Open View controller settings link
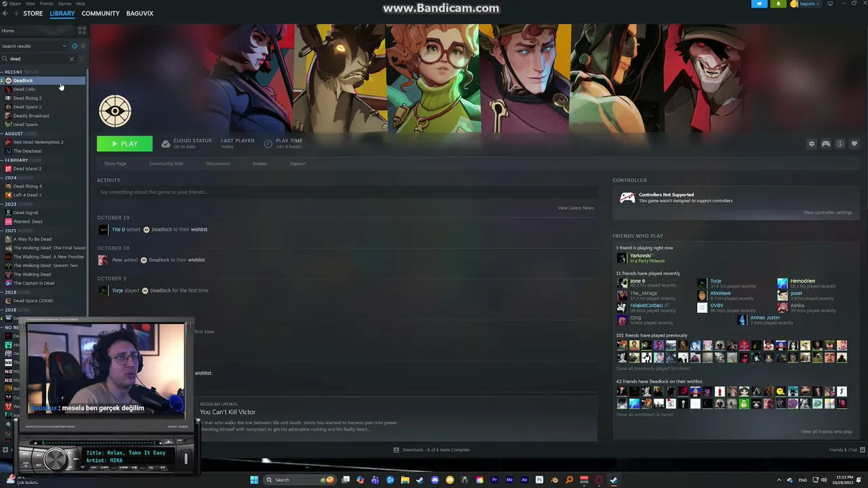Image resolution: width=868 pixels, height=488 pixels. click(x=828, y=213)
